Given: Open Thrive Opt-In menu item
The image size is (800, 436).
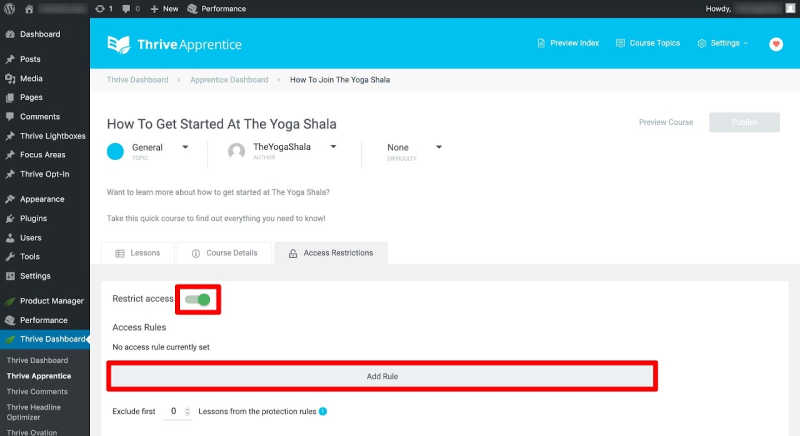Looking at the screenshot, I should click(45, 174).
